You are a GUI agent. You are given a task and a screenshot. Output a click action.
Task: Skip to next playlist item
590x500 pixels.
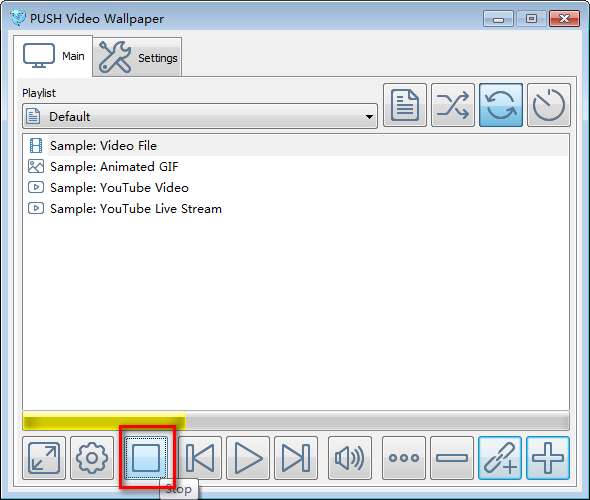click(296, 458)
